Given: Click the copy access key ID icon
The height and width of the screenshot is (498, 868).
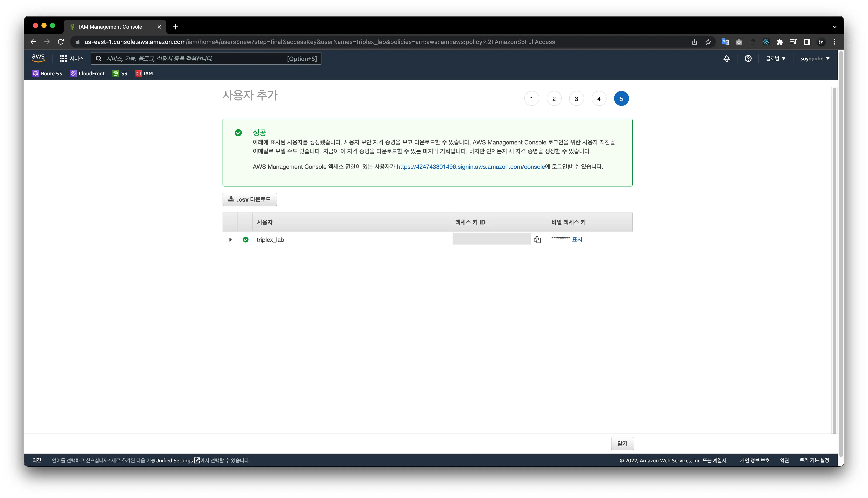Looking at the screenshot, I should (537, 239).
